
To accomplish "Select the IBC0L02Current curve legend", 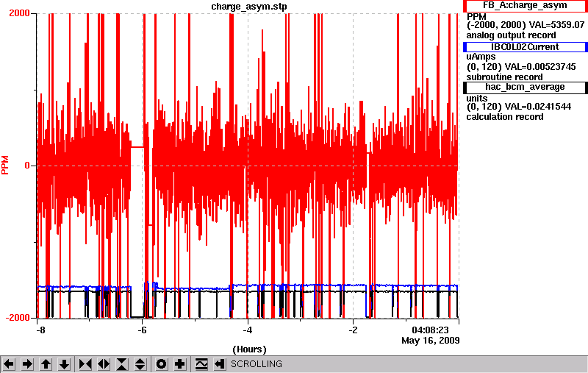I will 525,47.
